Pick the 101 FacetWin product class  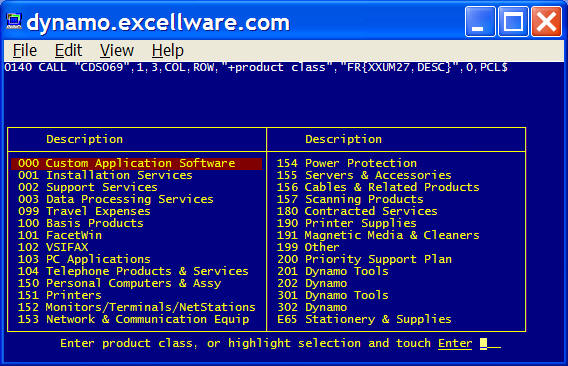tap(60, 235)
